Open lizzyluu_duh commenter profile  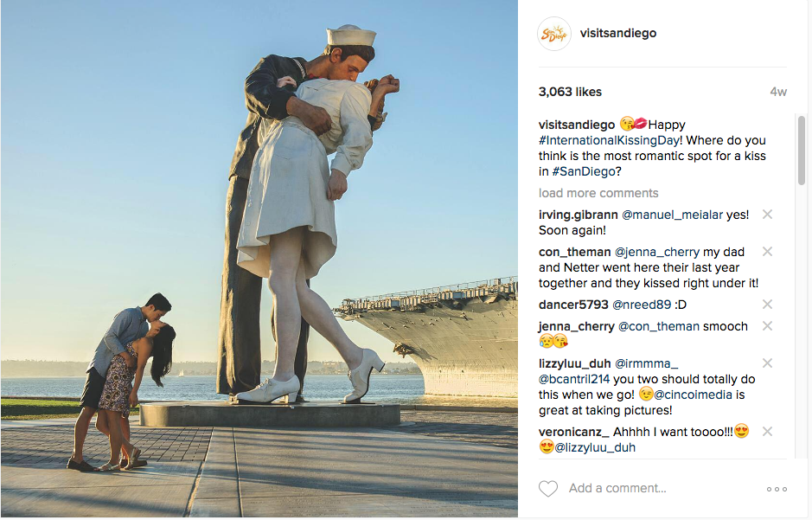[574, 363]
